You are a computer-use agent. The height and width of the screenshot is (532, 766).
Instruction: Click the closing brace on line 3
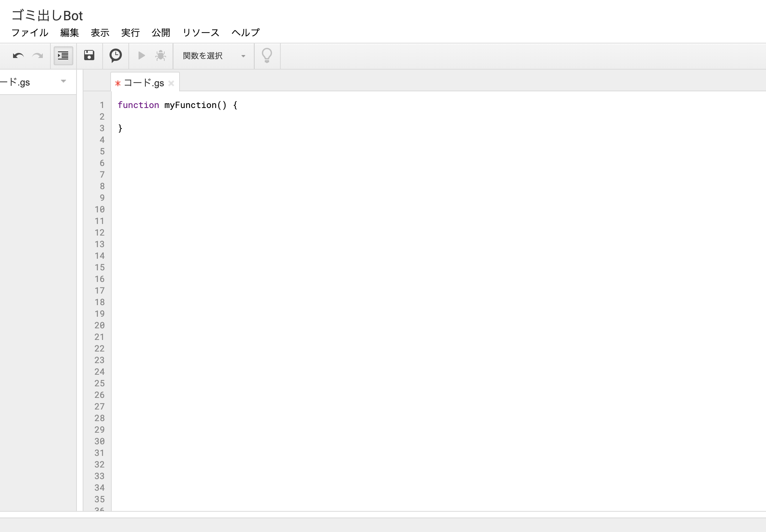point(120,128)
